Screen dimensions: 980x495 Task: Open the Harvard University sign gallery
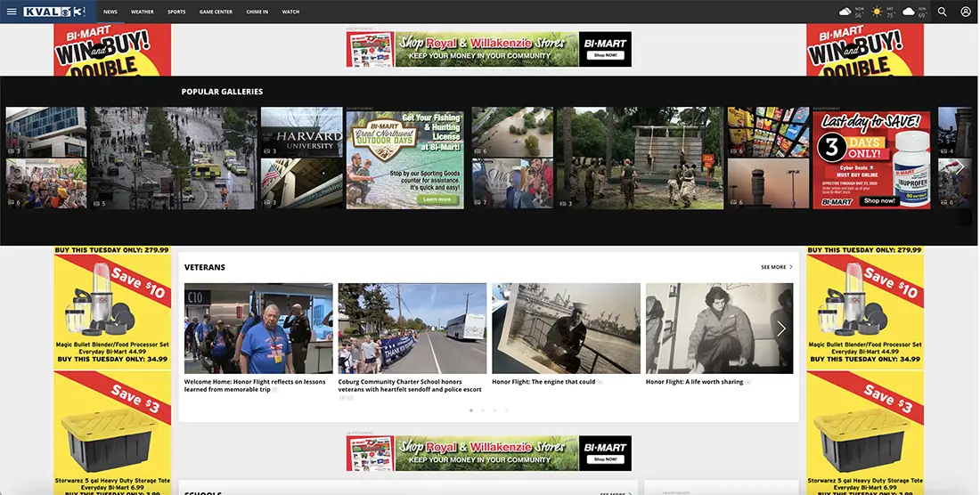click(302, 132)
